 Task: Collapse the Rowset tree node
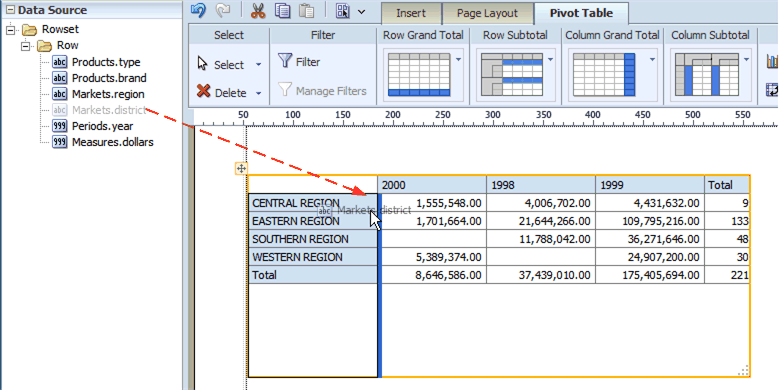10,30
